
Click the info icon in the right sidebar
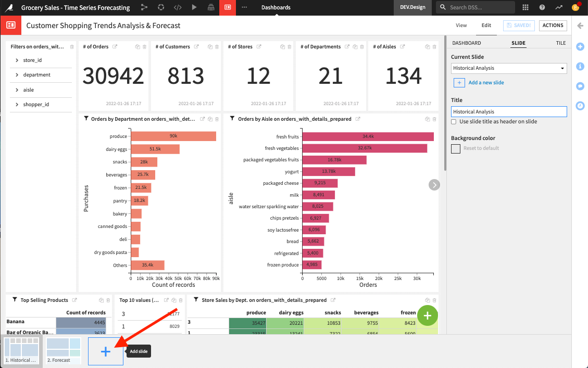(580, 66)
